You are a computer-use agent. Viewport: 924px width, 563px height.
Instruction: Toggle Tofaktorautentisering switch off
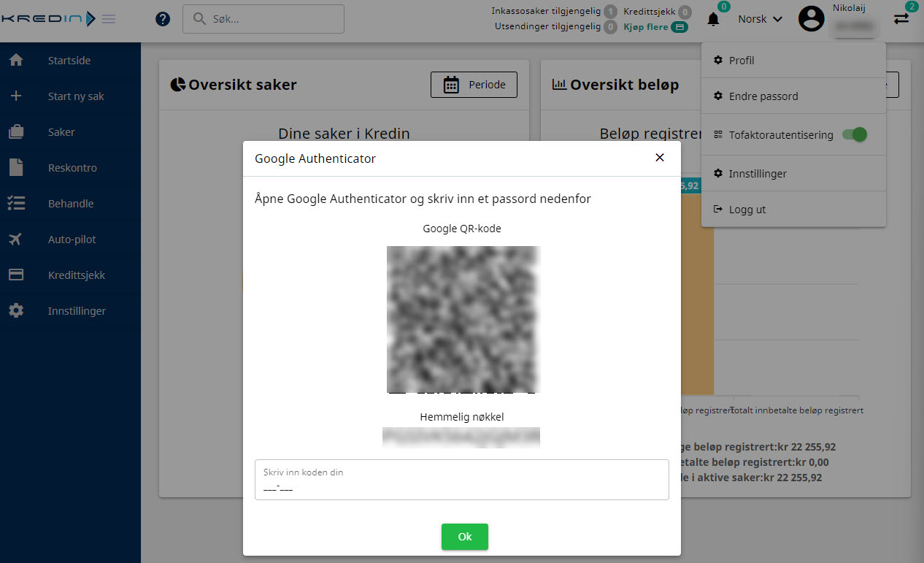coord(854,134)
